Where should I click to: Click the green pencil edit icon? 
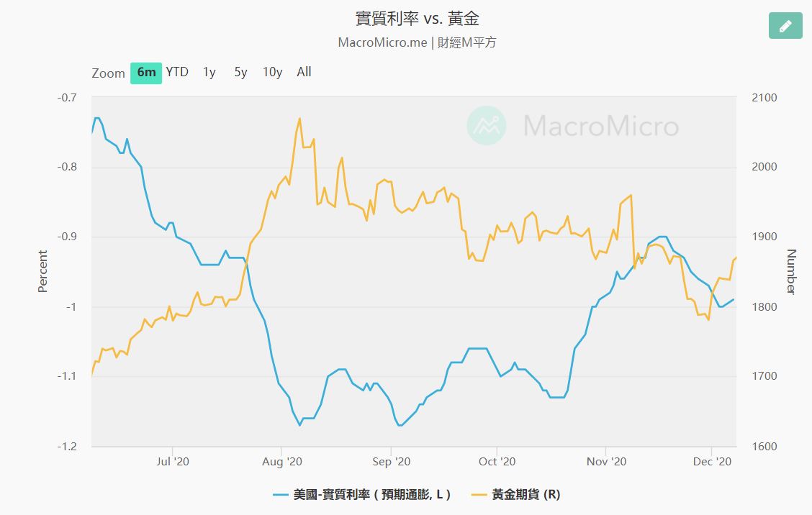coord(785,26)
